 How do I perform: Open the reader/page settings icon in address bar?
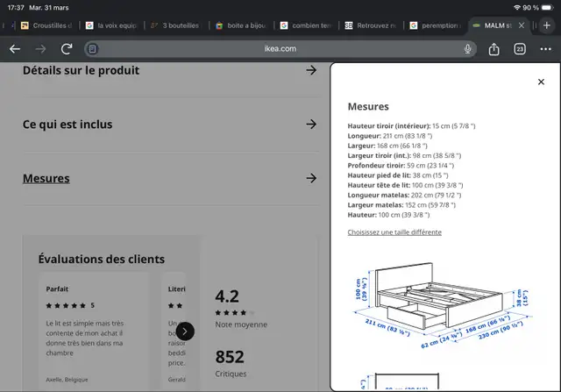coord(92,49)
